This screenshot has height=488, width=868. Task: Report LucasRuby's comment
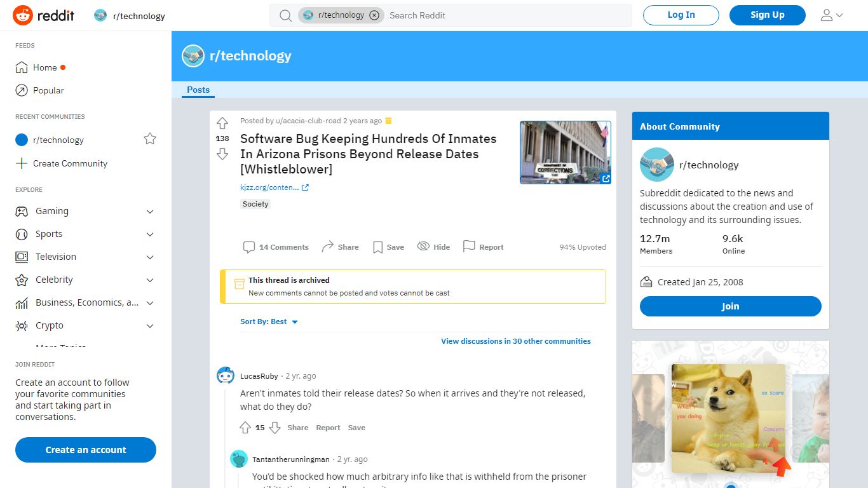[x=328, y=428]
